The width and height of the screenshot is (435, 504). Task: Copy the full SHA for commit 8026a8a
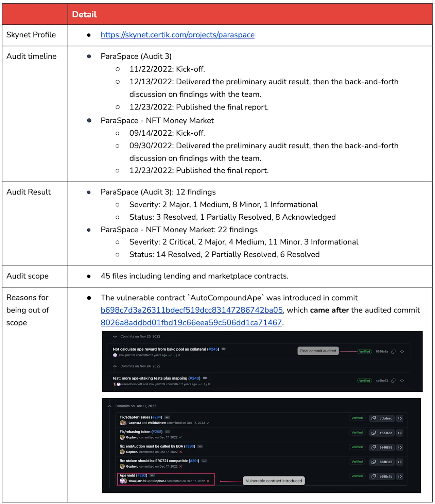tap(393, 352)
